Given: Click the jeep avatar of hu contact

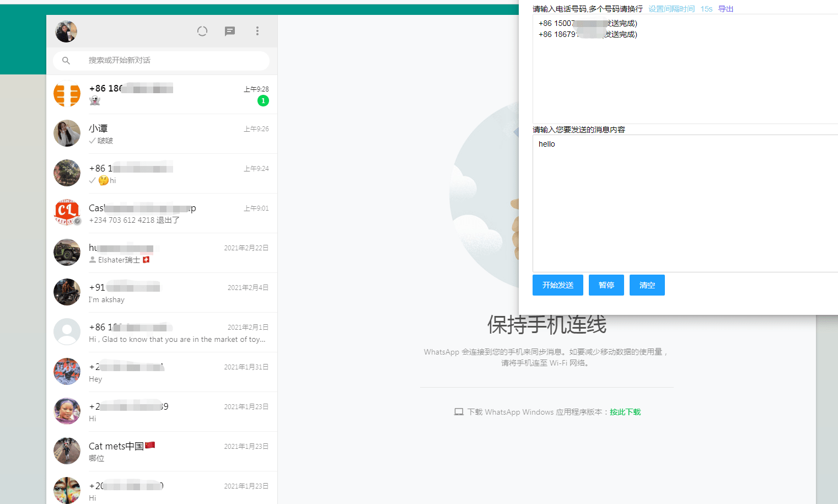Looking at the screenshot, I should coord(67,253).
